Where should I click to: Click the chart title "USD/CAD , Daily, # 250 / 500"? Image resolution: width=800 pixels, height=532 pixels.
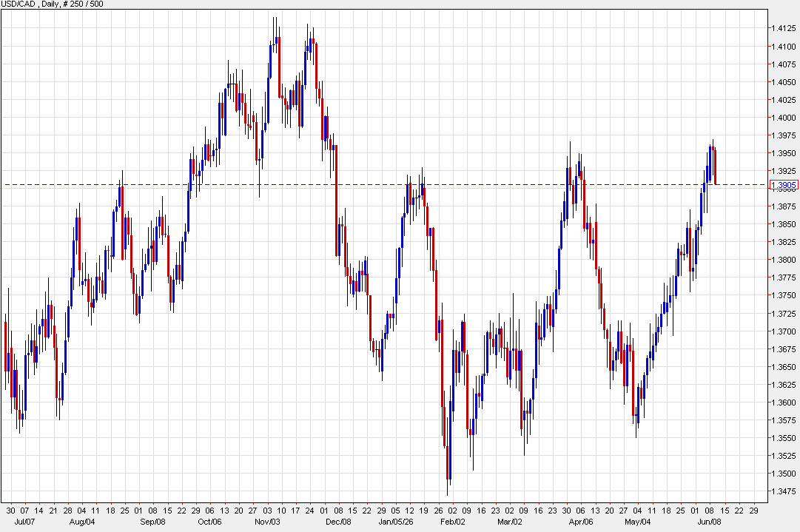(x=52, y=4)
